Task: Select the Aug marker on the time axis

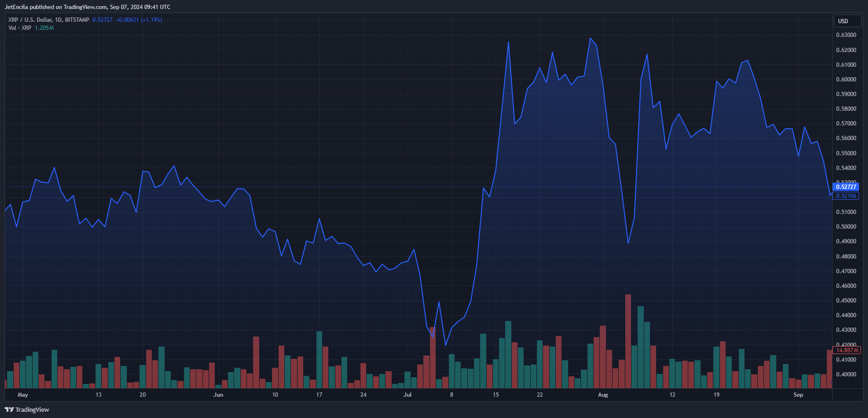Action: [x=603, y=395]
